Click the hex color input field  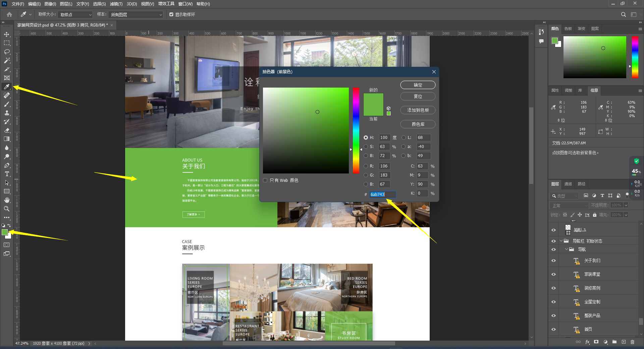coord(383,194)
